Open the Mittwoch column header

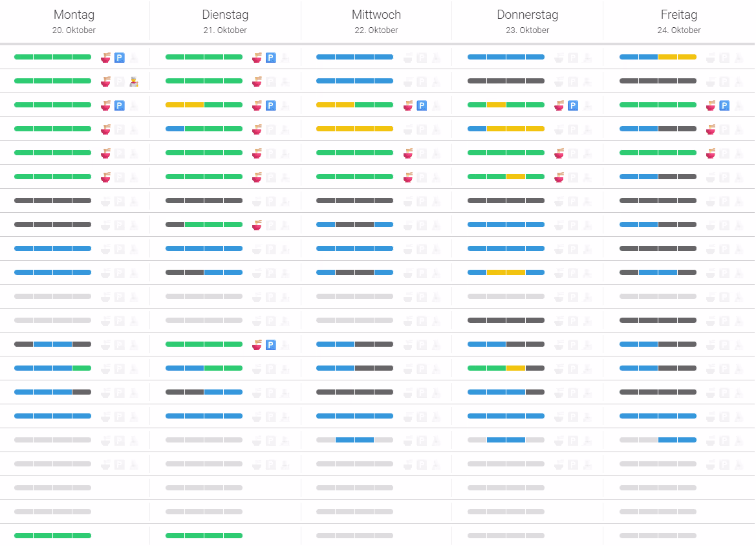coord(376,14)
